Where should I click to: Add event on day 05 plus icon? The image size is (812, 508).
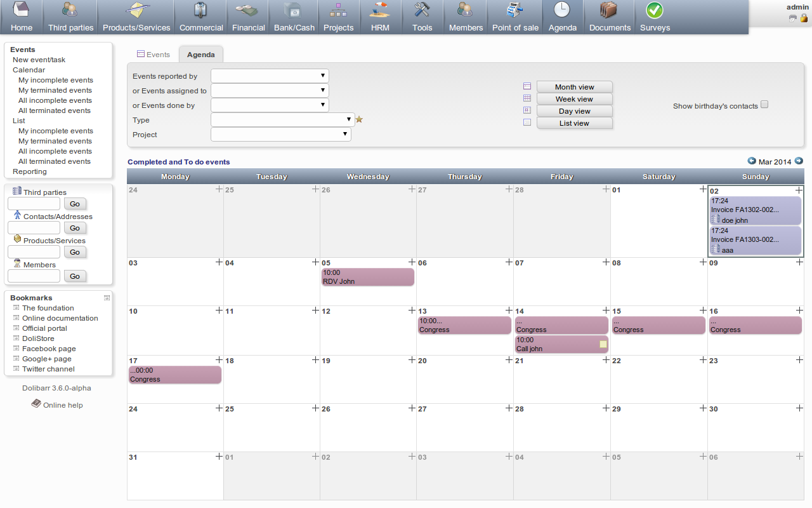412,262
